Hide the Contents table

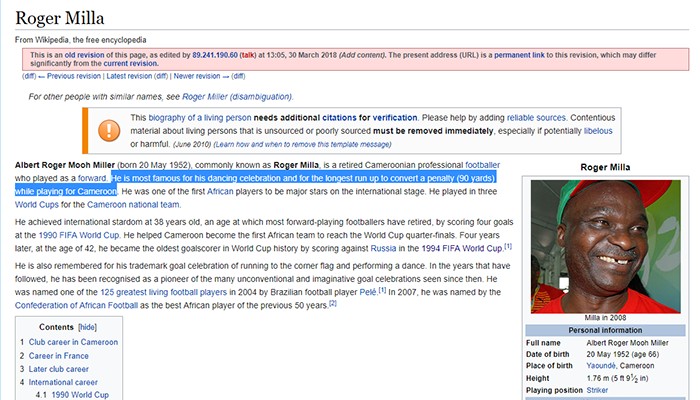pyautogui.click(x=88, y=327)
